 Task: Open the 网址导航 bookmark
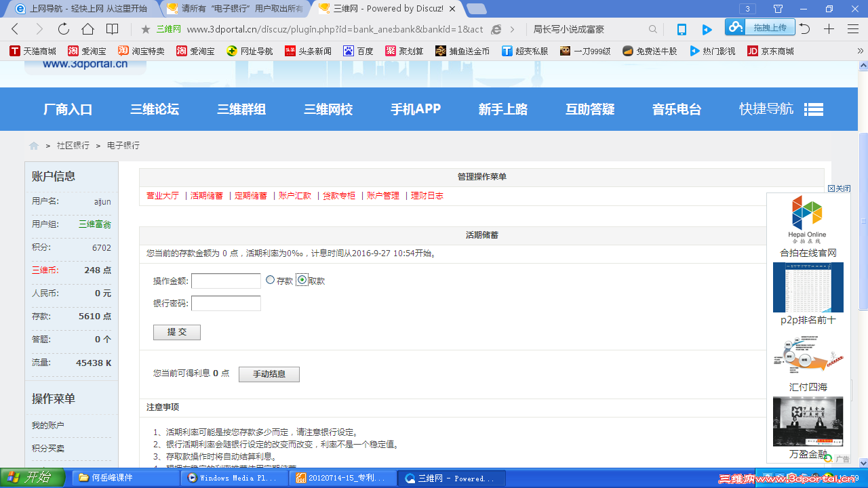250,51
